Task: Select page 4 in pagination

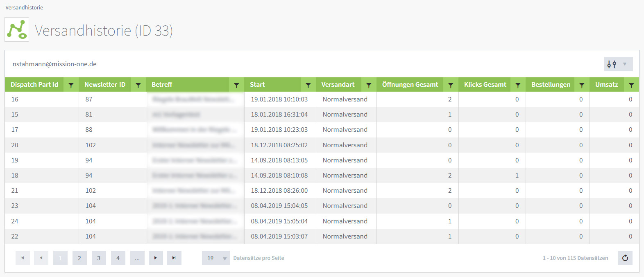Action: (x=118, y=258)
